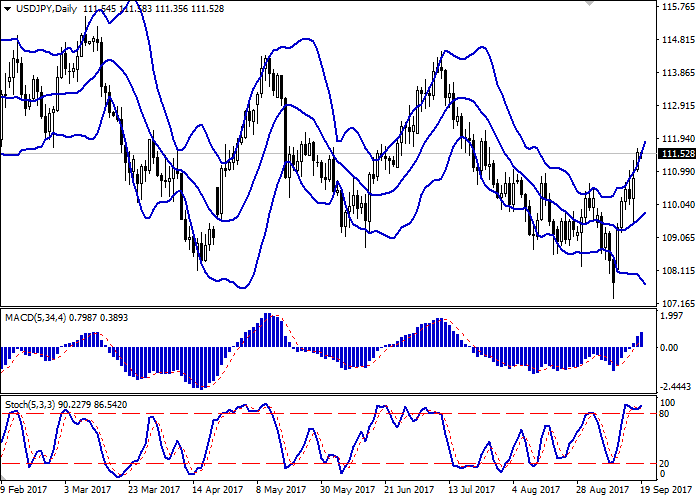
Task: Click the Stochastic scale label 100
Action: pyautogui.click(x=668, y=403)
